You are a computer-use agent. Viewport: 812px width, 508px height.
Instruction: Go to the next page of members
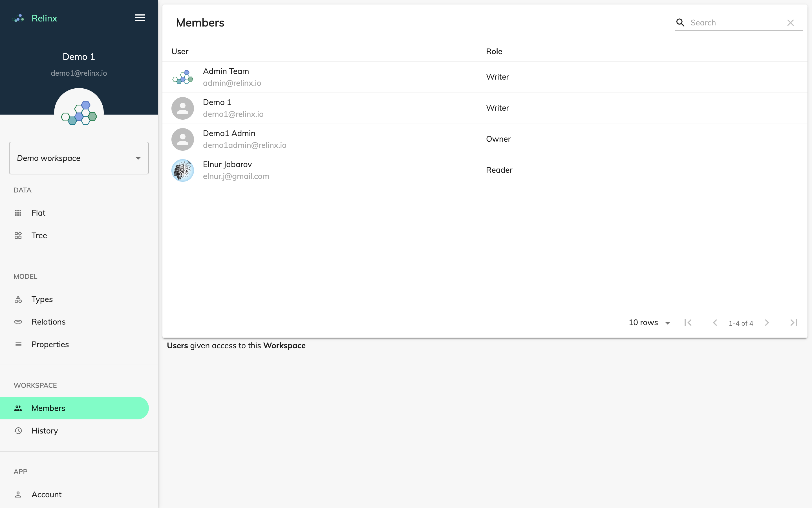[767, 323]
